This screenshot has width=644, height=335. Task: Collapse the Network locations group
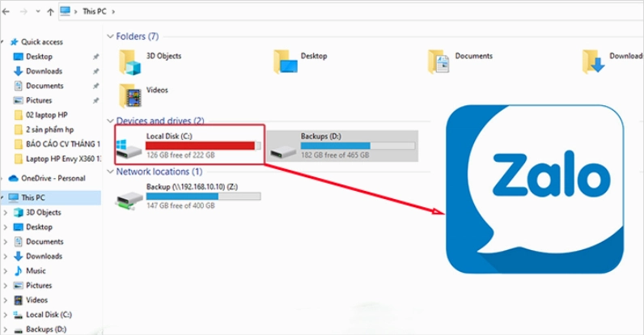click(111, 172)
